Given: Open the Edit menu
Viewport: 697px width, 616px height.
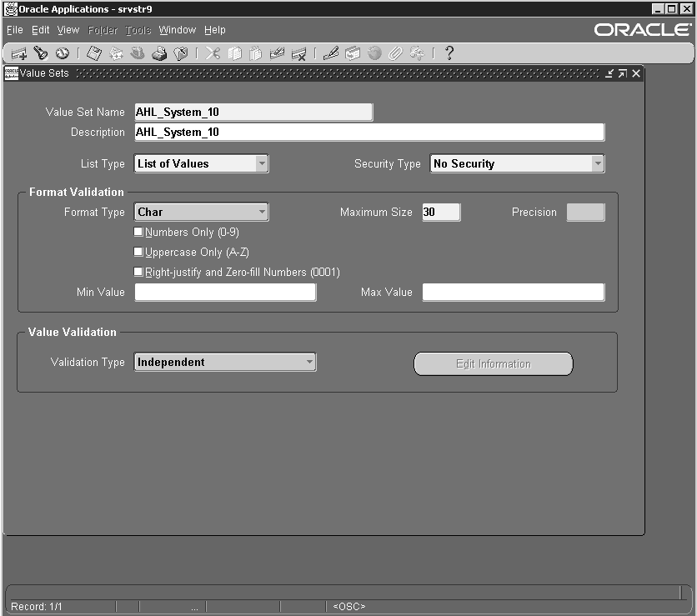Looking at the screenshot, I should point(41,30).
